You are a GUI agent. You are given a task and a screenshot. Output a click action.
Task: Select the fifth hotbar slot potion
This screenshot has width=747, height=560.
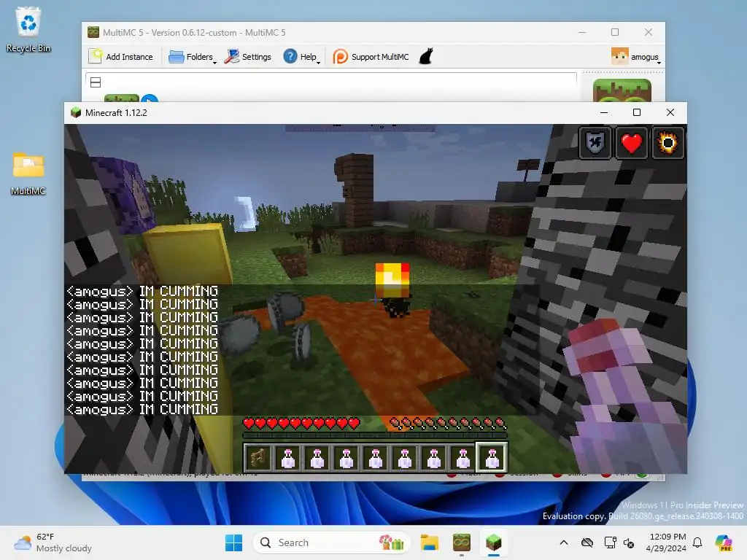tap(376, 458)
